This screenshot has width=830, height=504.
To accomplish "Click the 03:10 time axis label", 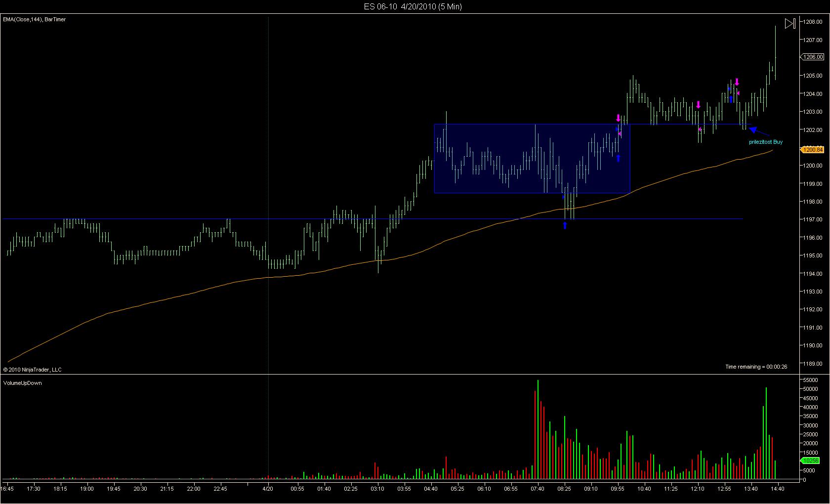I will 377,489.
